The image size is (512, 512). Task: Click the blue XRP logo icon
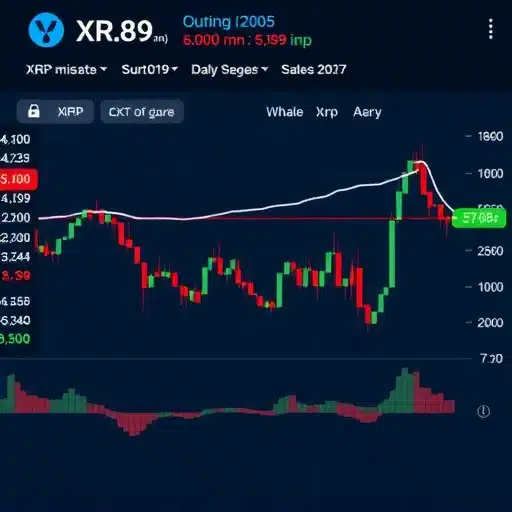click(46, 30)
